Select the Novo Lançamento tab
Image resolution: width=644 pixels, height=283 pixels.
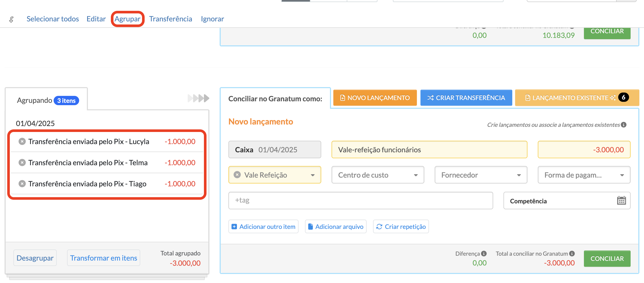click(x=375, y=98)
